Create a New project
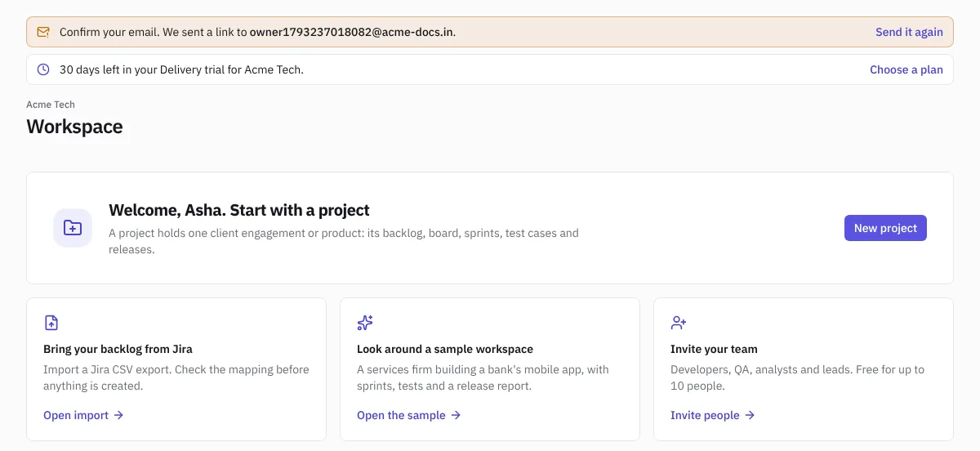This screenshot has height=451, width=980. (885, 228)
